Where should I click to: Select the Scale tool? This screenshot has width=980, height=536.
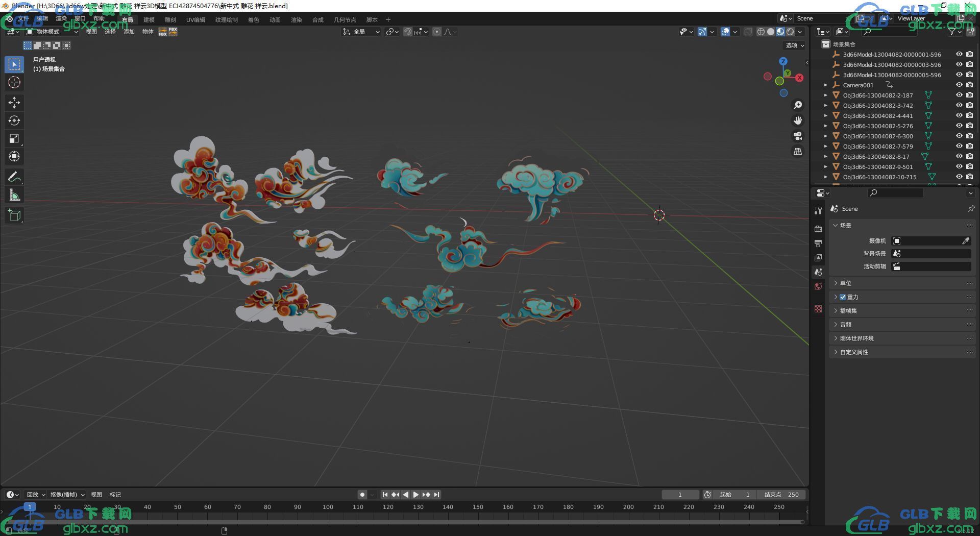pos(14,138)
